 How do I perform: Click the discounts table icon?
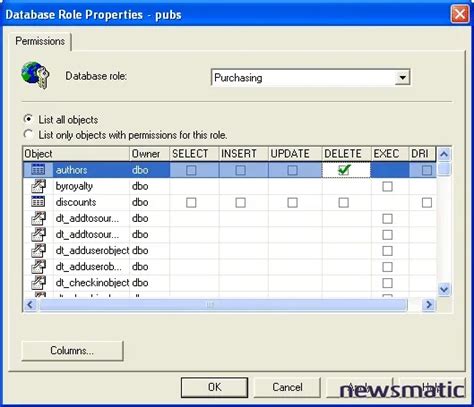point(38,202)
